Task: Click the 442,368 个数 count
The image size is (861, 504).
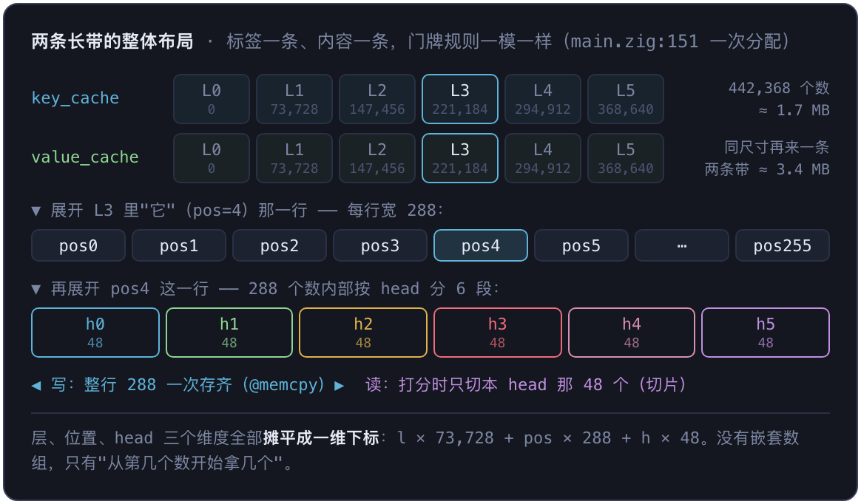Action: pos(779,88)
